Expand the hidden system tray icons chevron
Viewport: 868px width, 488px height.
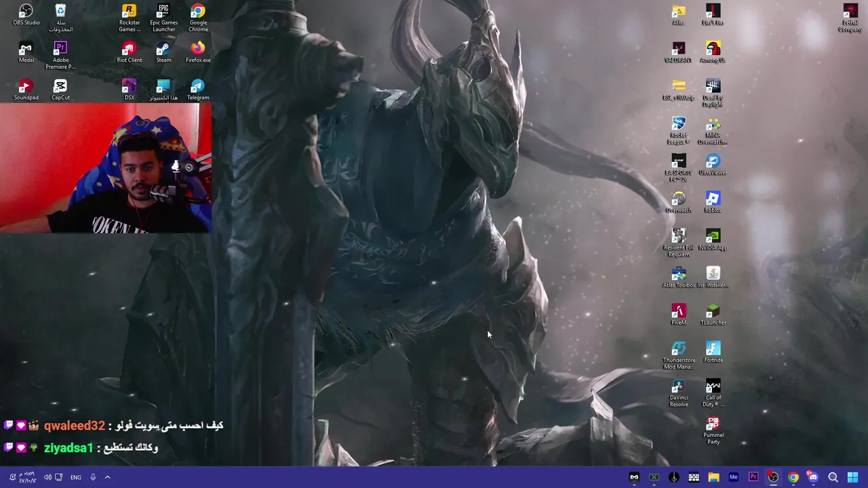click(x=107, y=477)
